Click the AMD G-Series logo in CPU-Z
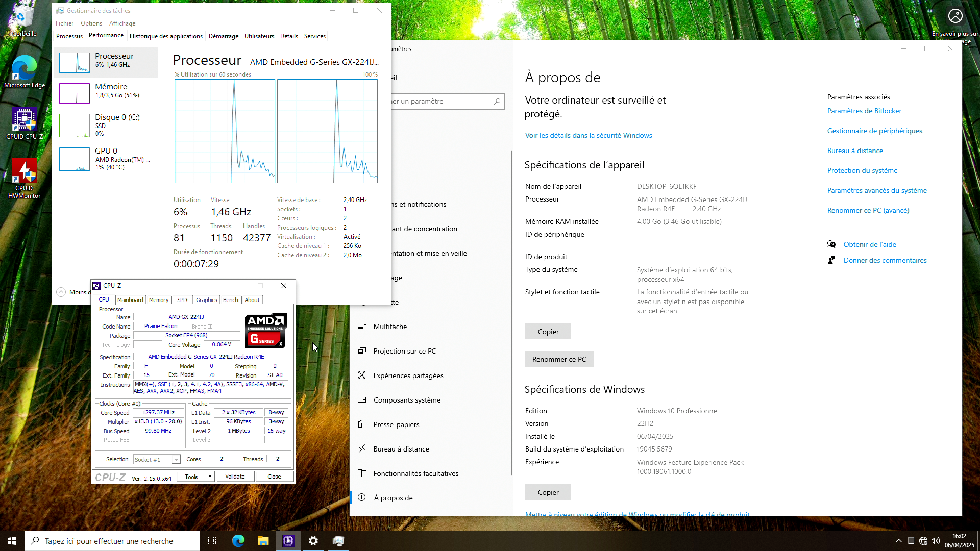The height and width of the screenshot is (551, 980). click(x=266, y=331)
